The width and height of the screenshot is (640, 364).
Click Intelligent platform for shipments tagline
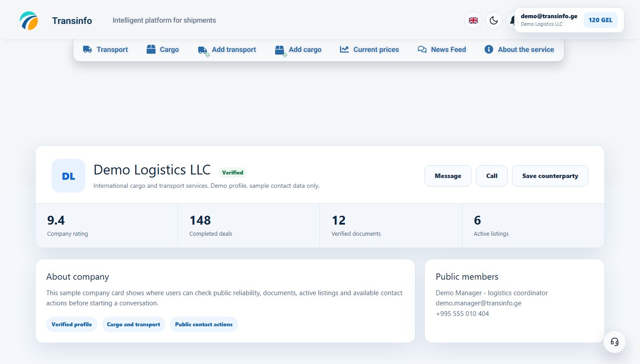164,20
